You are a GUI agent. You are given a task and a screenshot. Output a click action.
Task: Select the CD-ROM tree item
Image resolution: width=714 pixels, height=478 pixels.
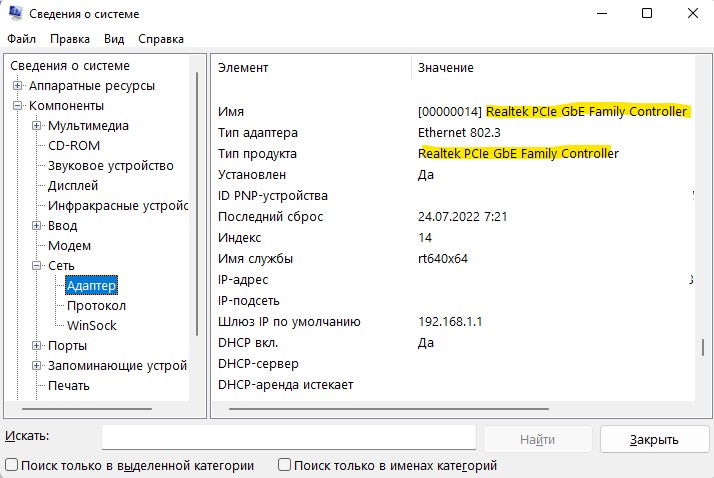74,146
